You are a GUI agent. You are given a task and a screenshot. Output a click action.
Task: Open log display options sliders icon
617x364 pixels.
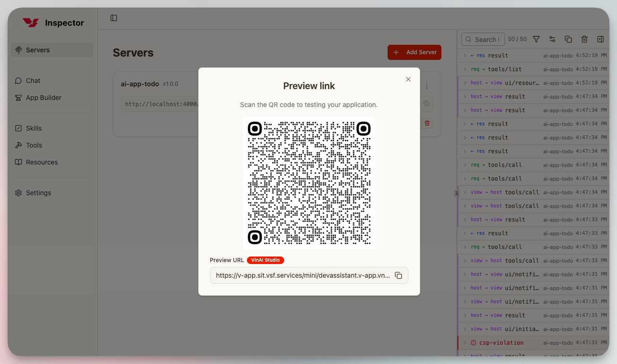pos(552,39)
